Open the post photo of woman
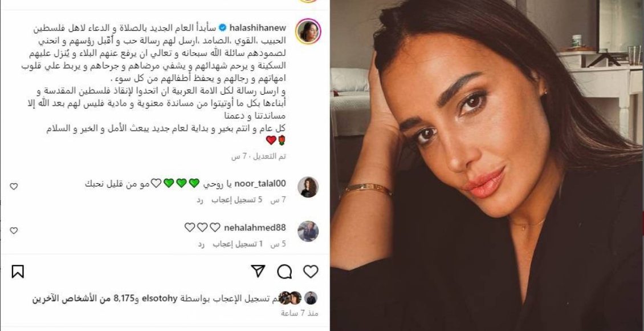This screenshot has width=644, height=331. coord(487,165)
